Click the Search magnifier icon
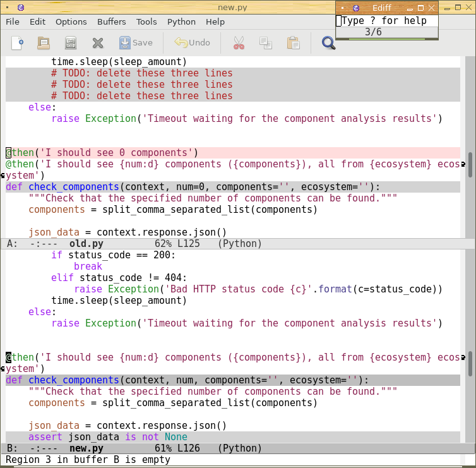The image size is (476, 468). 328,43
